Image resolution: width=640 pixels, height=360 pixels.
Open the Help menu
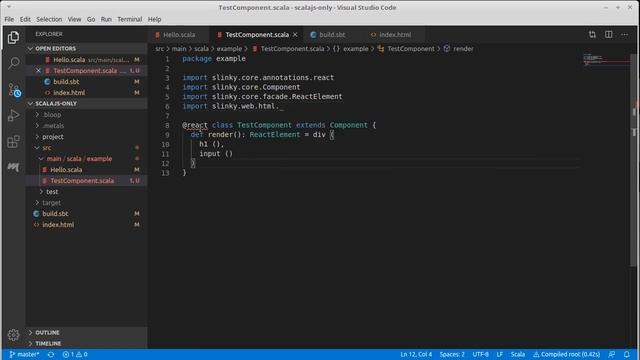[154, 19]
